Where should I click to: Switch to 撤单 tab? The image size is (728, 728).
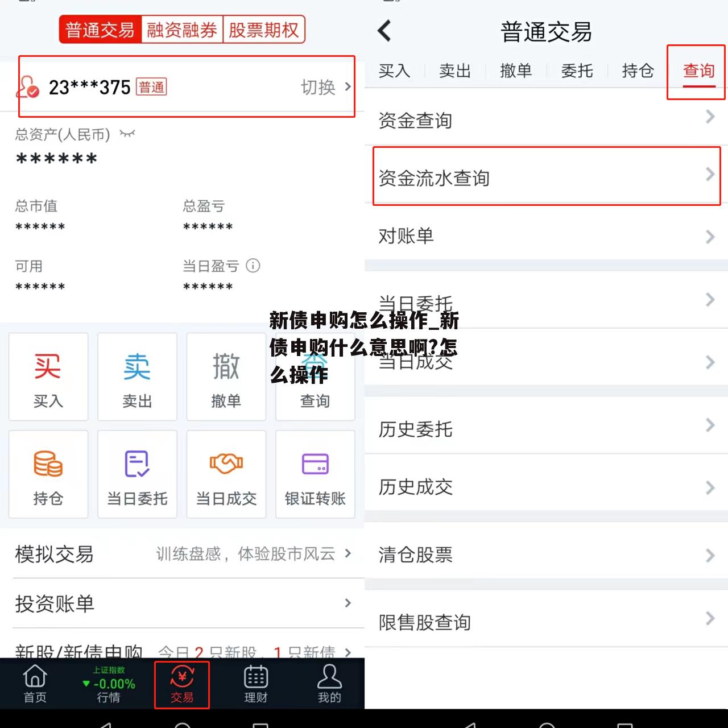coord(516,71)
